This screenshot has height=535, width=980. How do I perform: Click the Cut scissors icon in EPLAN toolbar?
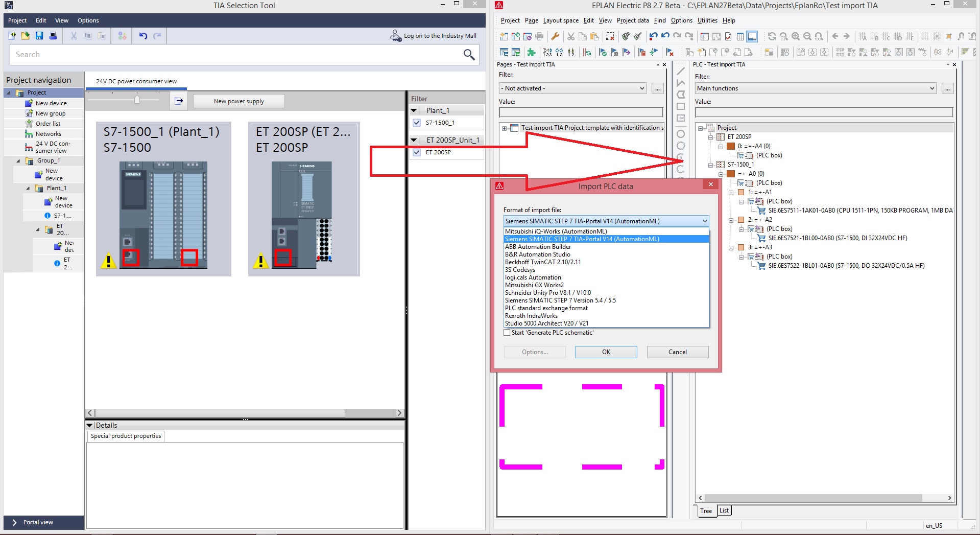tap(571, 36)
